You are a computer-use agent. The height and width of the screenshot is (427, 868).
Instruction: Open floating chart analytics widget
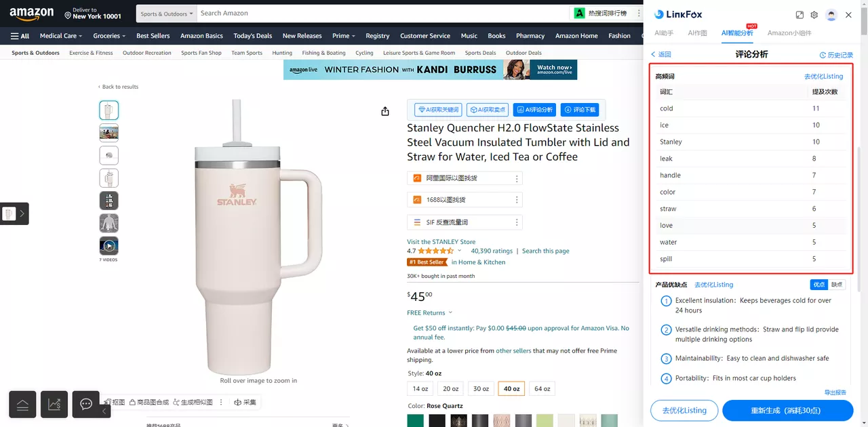point(54,405)
